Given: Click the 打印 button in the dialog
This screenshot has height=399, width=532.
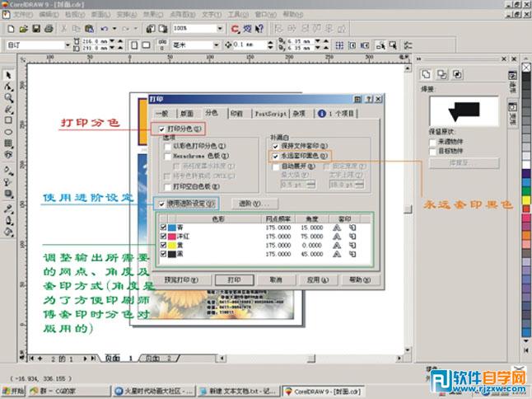Looking at the screenshot, I should 234,280.
